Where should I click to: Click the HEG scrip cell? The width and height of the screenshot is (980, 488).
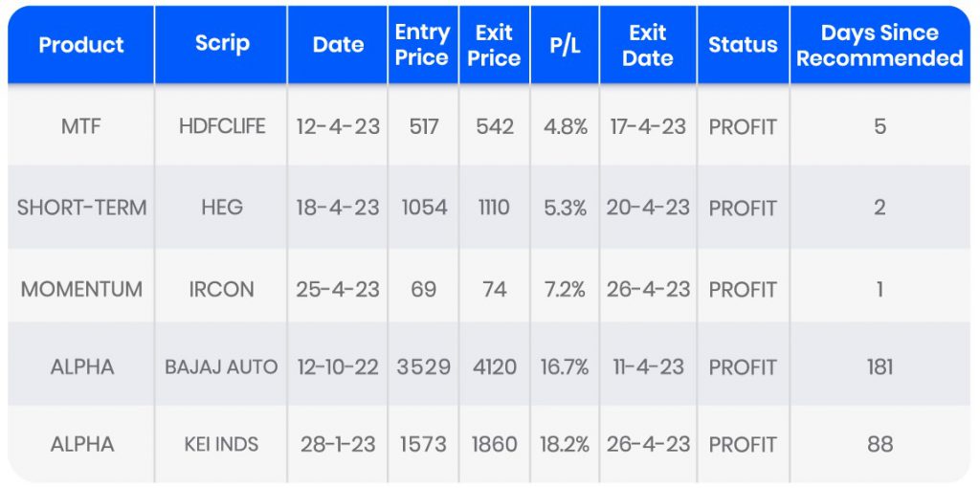221,208
